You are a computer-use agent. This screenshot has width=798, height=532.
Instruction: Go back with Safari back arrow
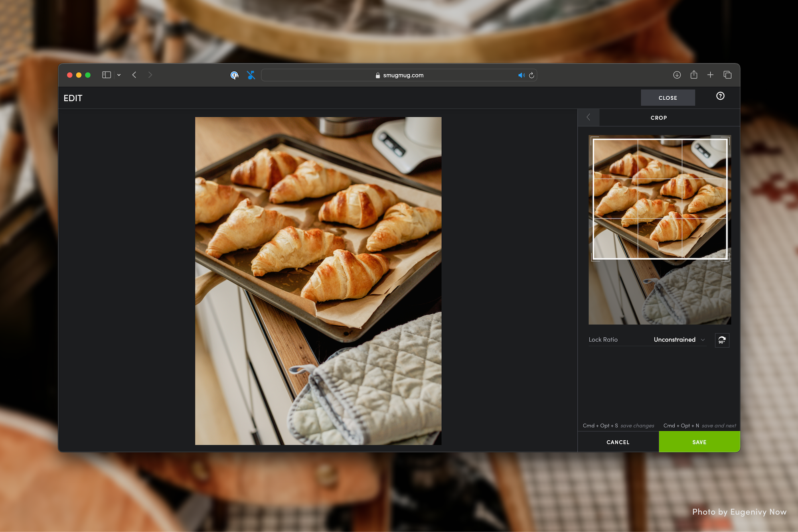pos(134,75)
